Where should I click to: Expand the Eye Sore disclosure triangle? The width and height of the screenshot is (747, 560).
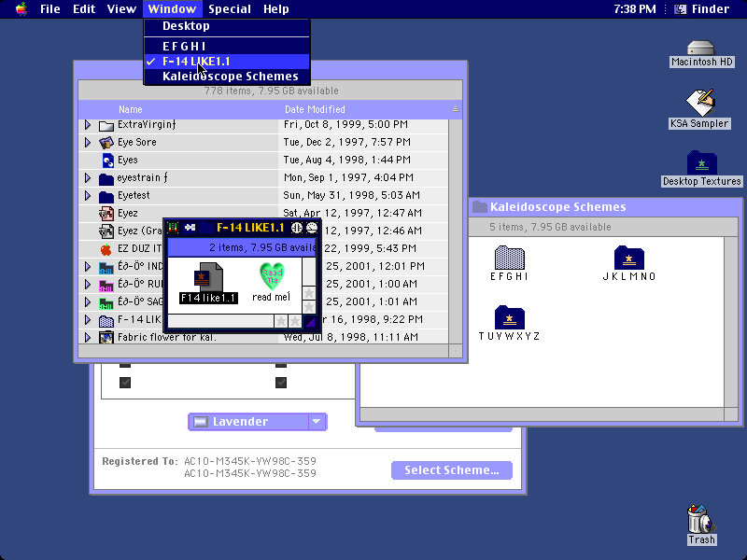tap(88, 143)
